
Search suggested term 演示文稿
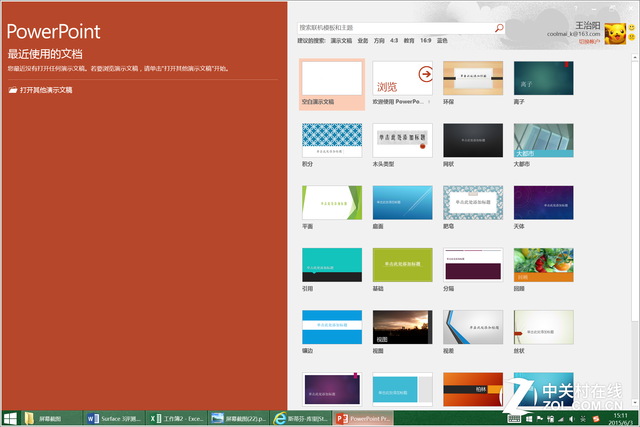(x=341, y=41)
